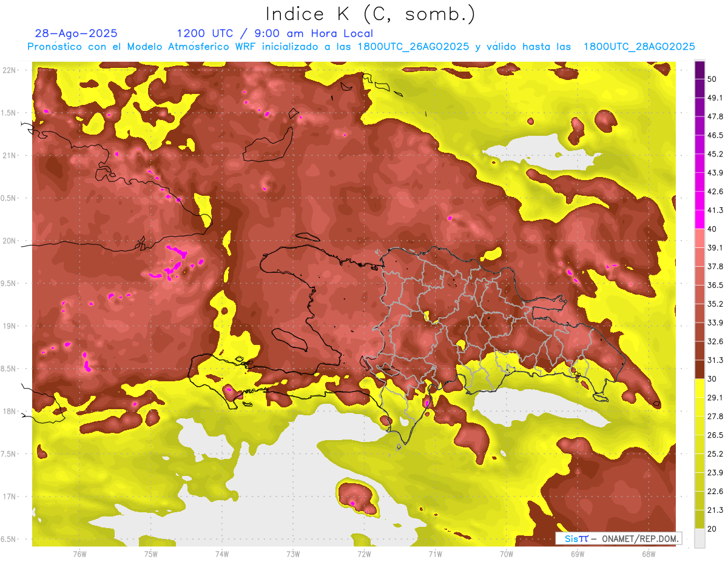Click the "1200 UTC / 9:00 am Hora Local" text

click(x=275, y=33)
